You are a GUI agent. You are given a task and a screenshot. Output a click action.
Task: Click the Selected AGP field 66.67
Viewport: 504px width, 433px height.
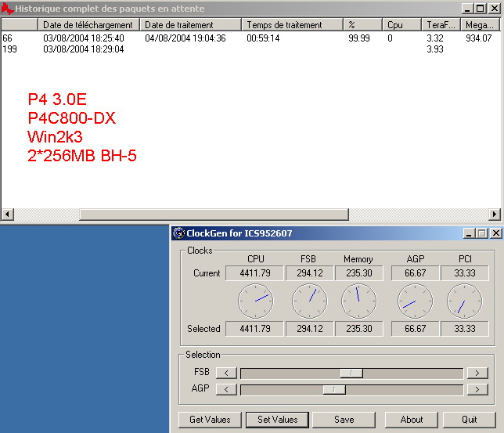pos(416,328)
